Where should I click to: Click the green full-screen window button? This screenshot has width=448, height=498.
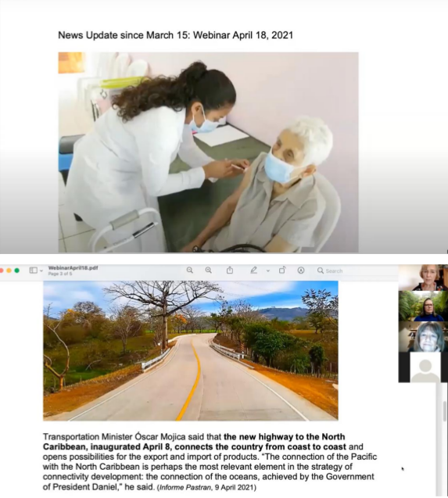click(17, 270)
